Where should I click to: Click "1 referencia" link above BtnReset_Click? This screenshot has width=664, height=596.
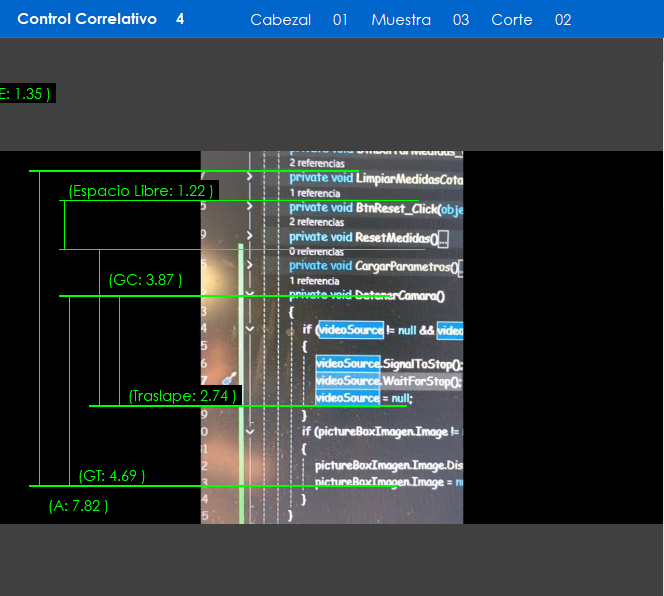tap(315, 193)
